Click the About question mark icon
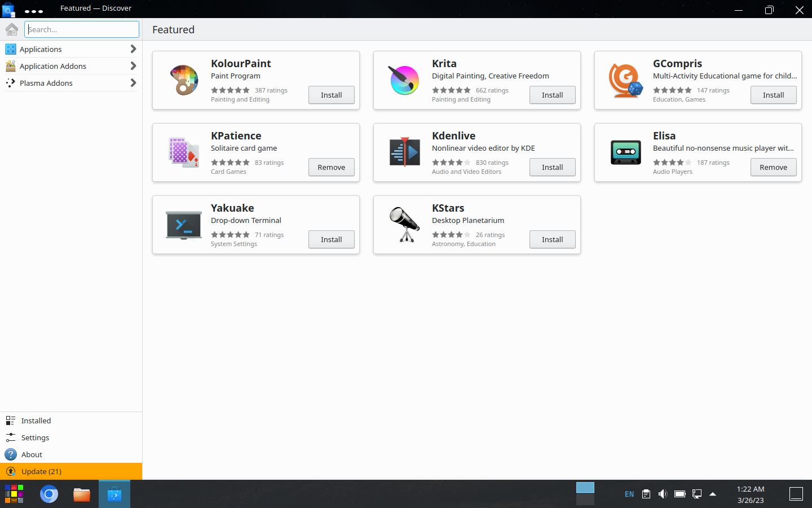Image resolution: width=812 pixels, height=508 pixels. (x=11, y=454)
